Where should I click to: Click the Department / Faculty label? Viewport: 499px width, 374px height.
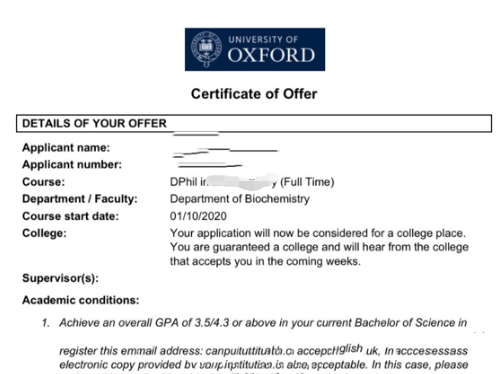(x=80, y=199)
